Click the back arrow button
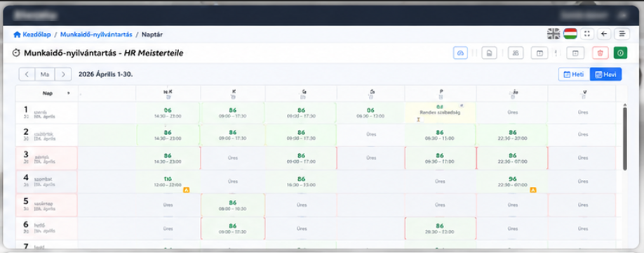Screen dimensions: 644x253 [604, 34]
